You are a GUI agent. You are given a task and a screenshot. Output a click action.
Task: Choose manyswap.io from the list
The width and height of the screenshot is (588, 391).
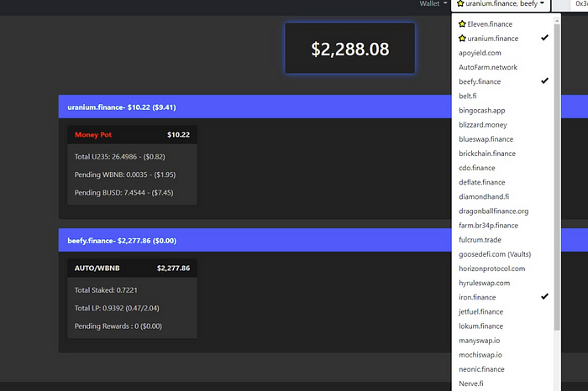pyautogui.click(x=480, y=341)
